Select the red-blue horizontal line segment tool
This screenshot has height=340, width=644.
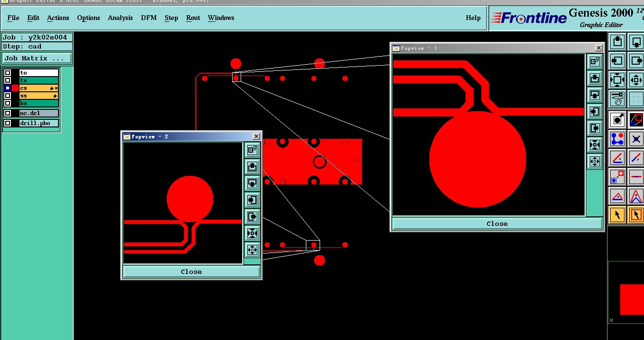pyautogui.click(x=636, y=177)
